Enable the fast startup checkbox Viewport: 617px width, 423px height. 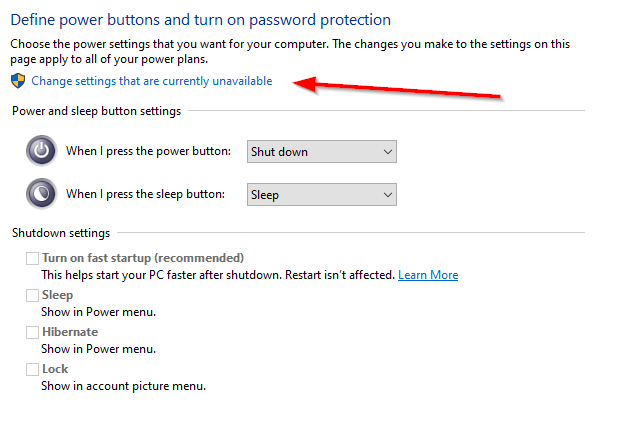(33, 259)
